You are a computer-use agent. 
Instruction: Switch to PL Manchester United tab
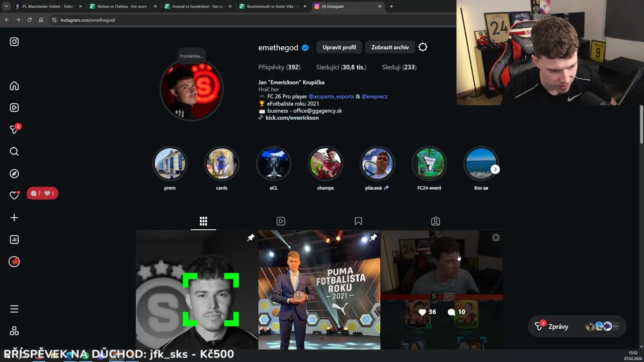pos(48,7)
